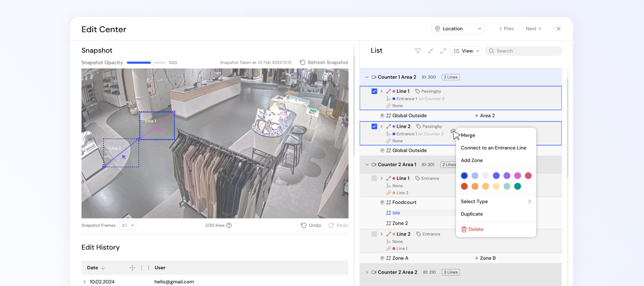The width and height of the screenshot is (644, 286).
Task: Click the P badge beside Foodcourt
Action: coord(382,202)
